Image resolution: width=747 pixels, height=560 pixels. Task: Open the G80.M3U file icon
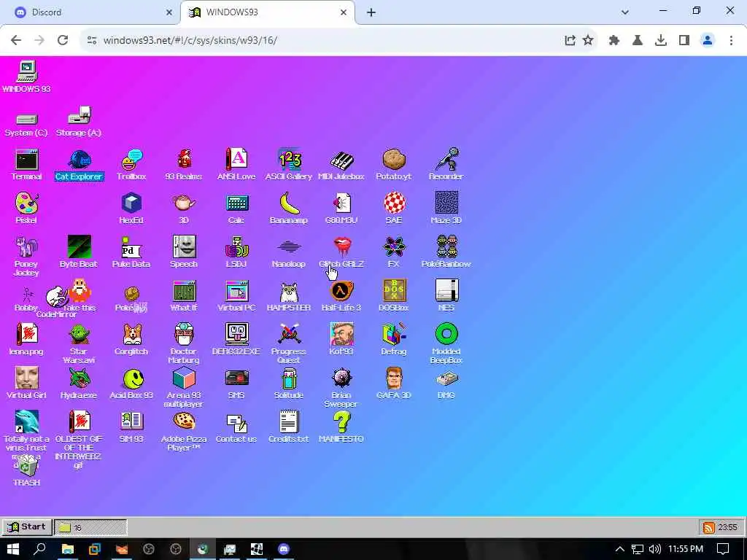coord(341,204)
